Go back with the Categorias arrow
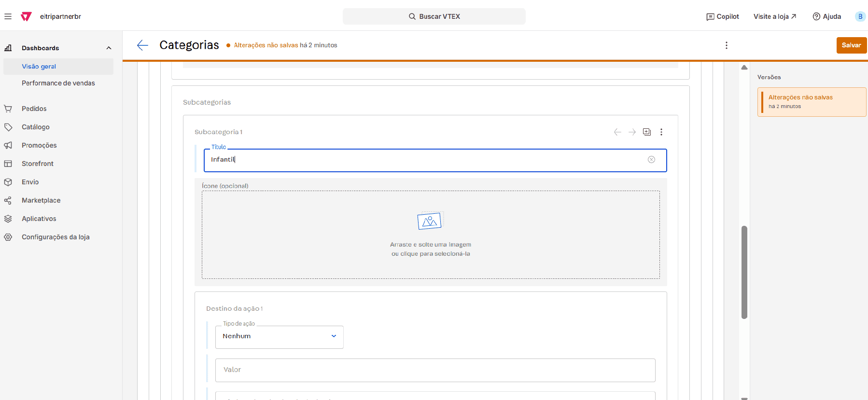The width and height of the screenshot is (868, 400). (x=142, y=45)
